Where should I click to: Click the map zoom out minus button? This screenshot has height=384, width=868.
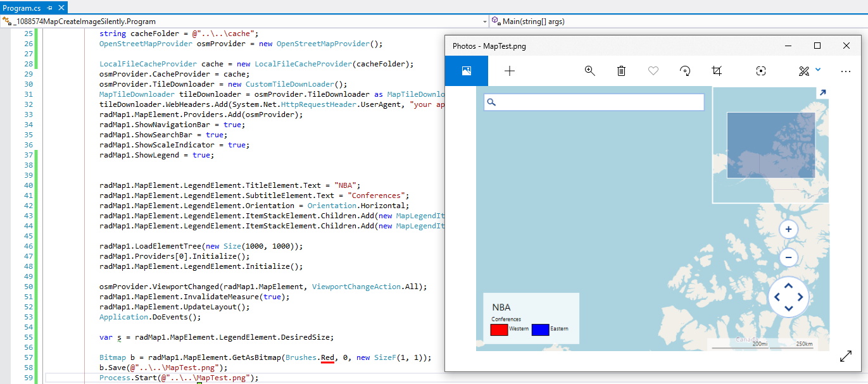(x=788, y=257)
